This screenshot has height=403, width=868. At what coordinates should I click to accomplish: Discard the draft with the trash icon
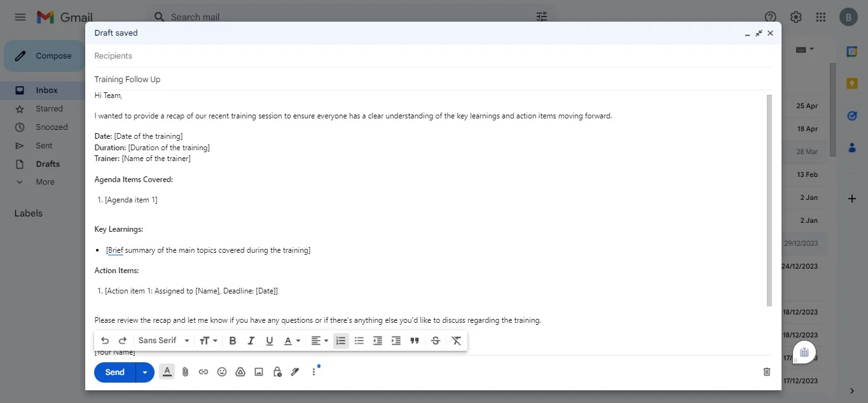pyautogui.click(x=766, y=371)
